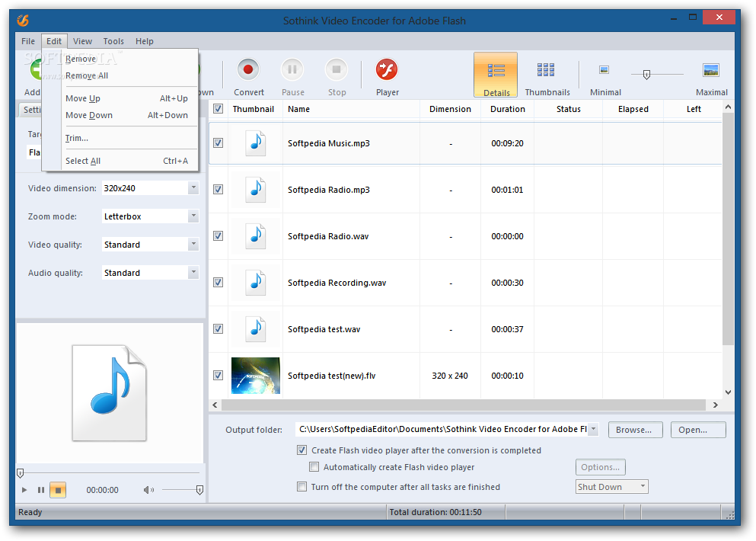This screenshot has height=541, width=756.
Task: Switch to Details view
Action: (x=496, y=75)
